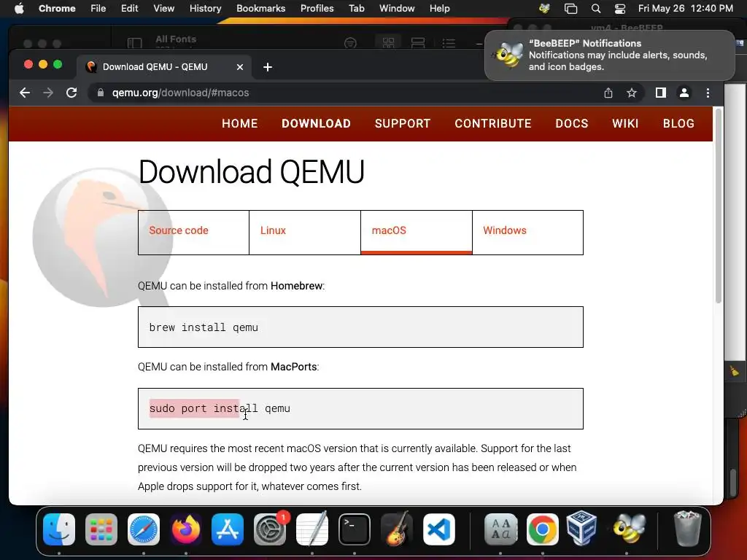Image resolution: width=747 pixels, height=560 pixels.
Task: Click the padlock site info icon
Action: coord(101,93)
